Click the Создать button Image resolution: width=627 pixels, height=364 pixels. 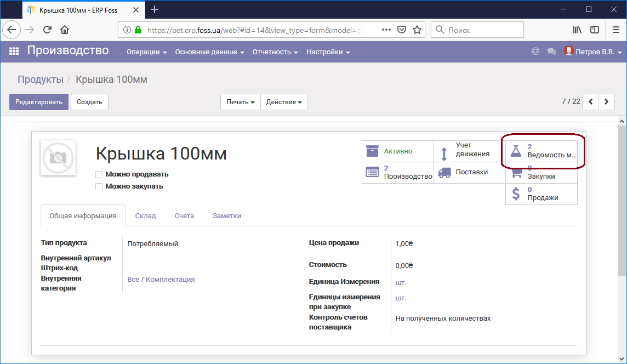(x=89, y=102)
